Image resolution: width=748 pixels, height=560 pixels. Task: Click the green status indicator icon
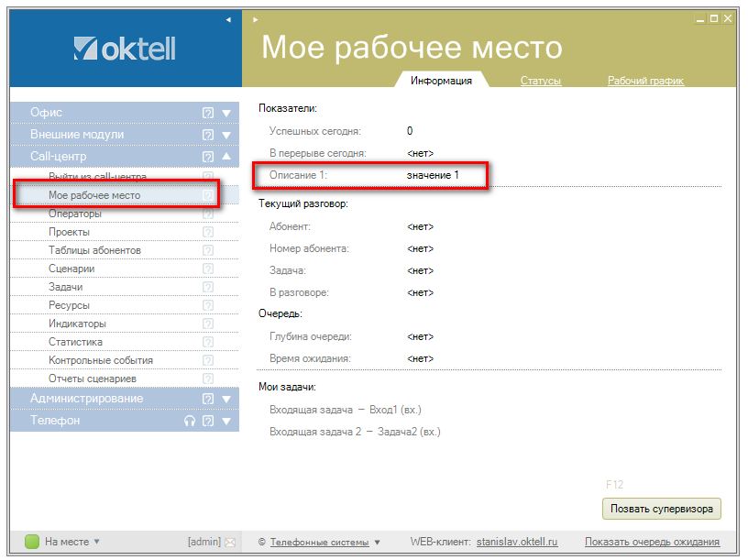[x=32, y=542]
